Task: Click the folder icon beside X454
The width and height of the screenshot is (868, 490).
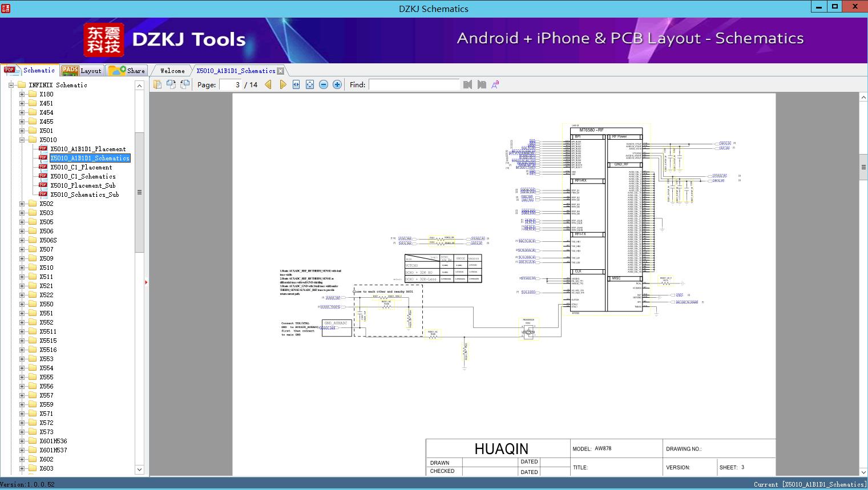Action: coord(33,112)
